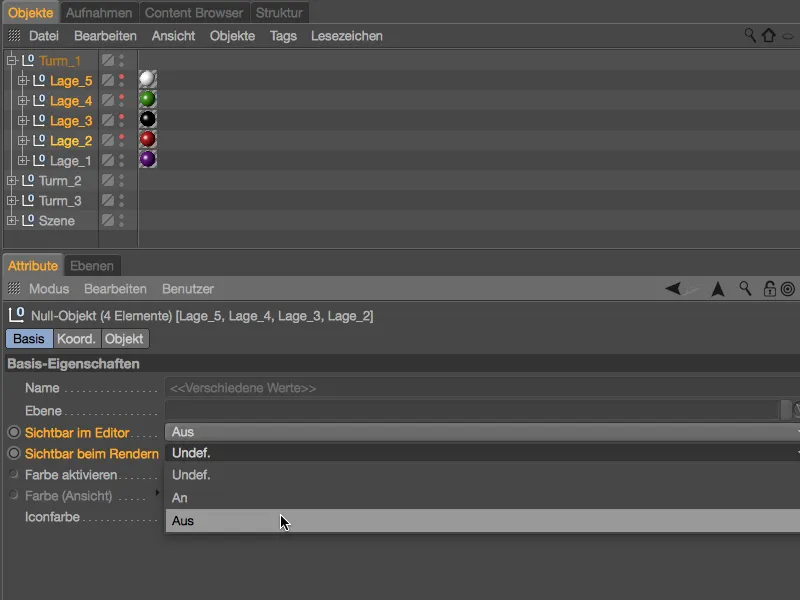Expand the Lage_4 tree node
The width and height of the screenshot is (800, 600).
click(x=22, y=101)
